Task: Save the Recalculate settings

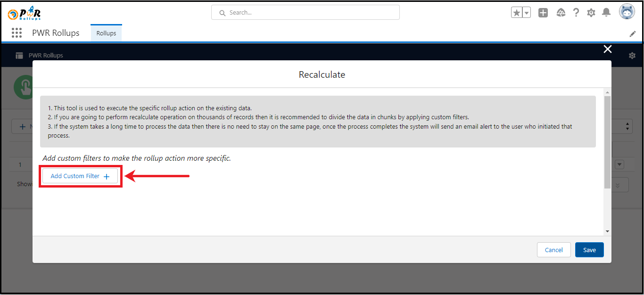Action: 589,250
